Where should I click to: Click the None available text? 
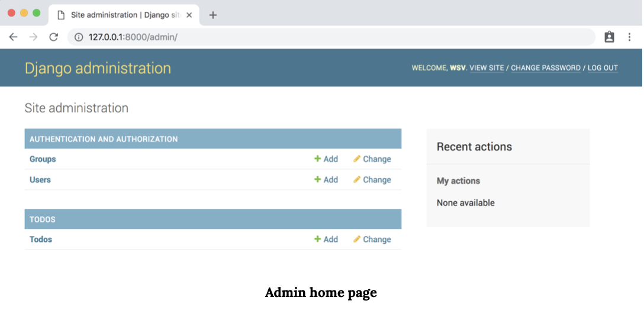coord(466,203)
